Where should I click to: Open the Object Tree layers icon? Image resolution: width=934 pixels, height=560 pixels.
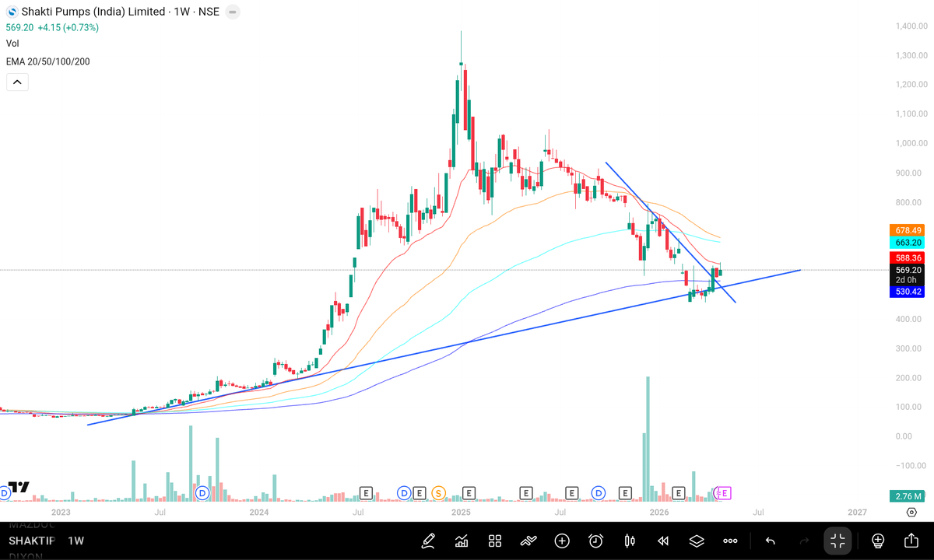coord(696,541)
